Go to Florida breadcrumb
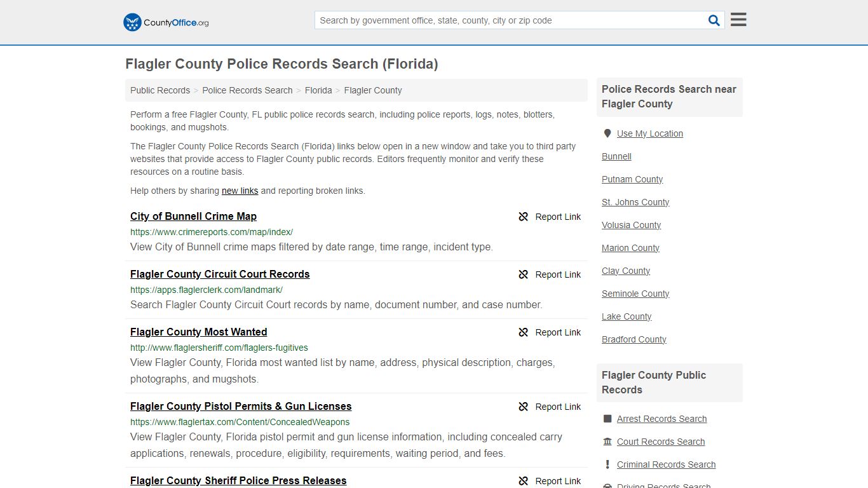Image resolution: width=868 pixels, height=488 pixels. pyautogui.click(x=318, y=90)
